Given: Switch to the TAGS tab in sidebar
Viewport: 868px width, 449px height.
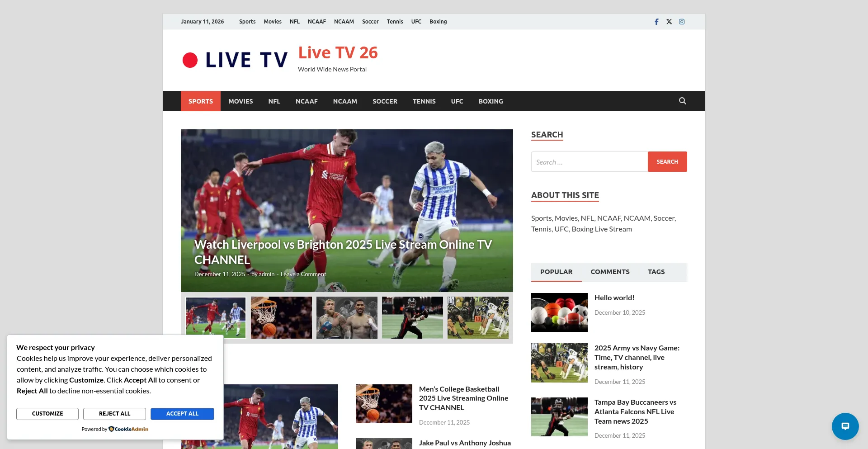Looking at the screenshot, I should [656, 272].
